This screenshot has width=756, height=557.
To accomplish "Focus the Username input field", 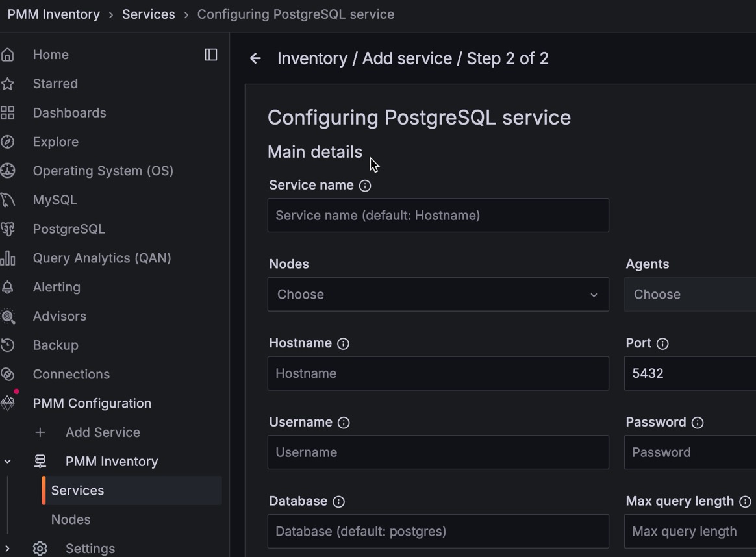I will [x=438, y=452].
